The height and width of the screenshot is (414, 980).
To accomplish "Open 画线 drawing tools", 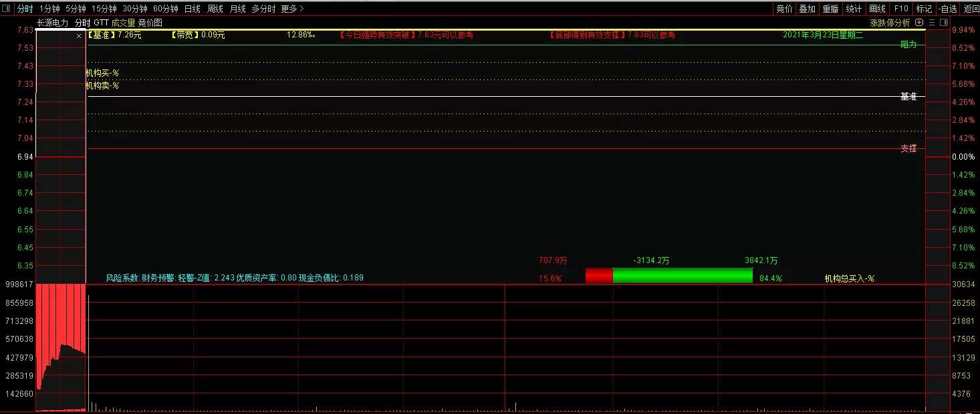I will click(x=877, y=9).
